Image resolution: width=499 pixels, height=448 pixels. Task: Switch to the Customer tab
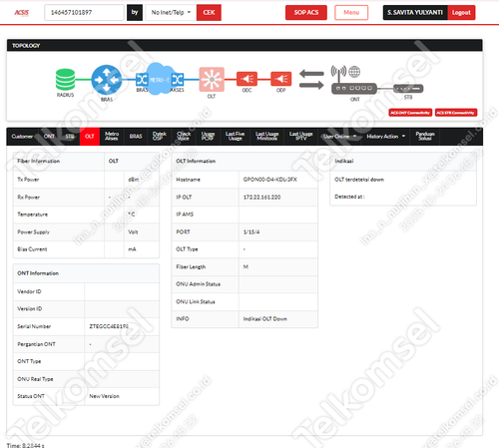[x=22, y=137]
